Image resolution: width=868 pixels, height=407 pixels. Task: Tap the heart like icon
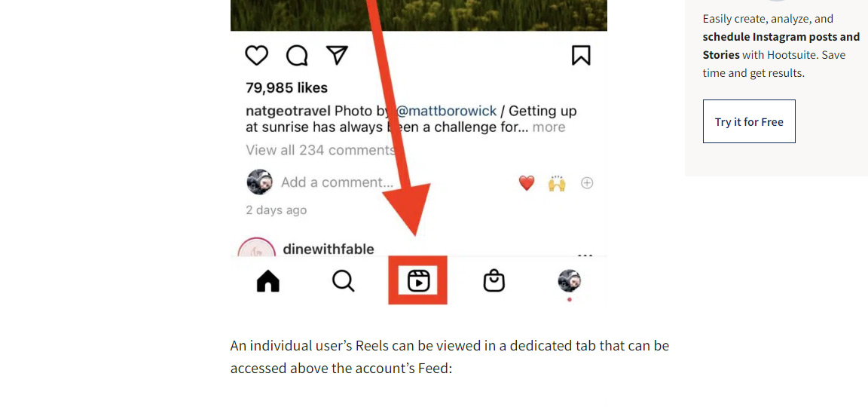point(256,55)
